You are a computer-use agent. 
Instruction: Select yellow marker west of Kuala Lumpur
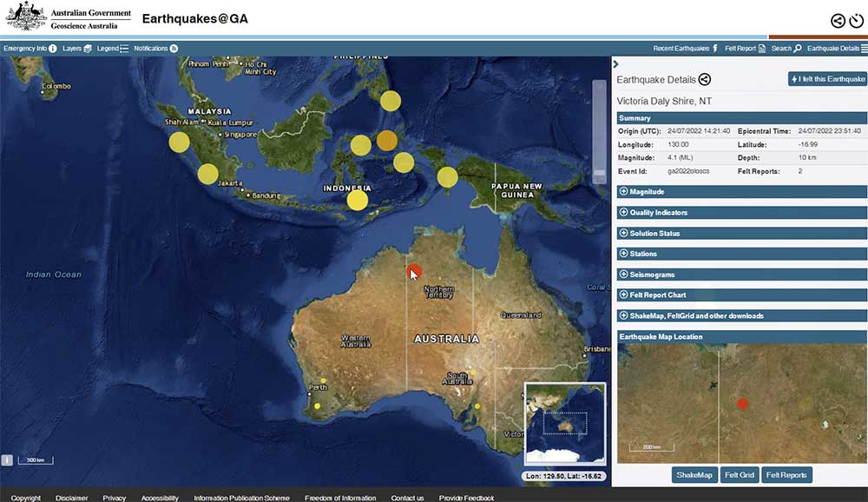click(179, 142)
